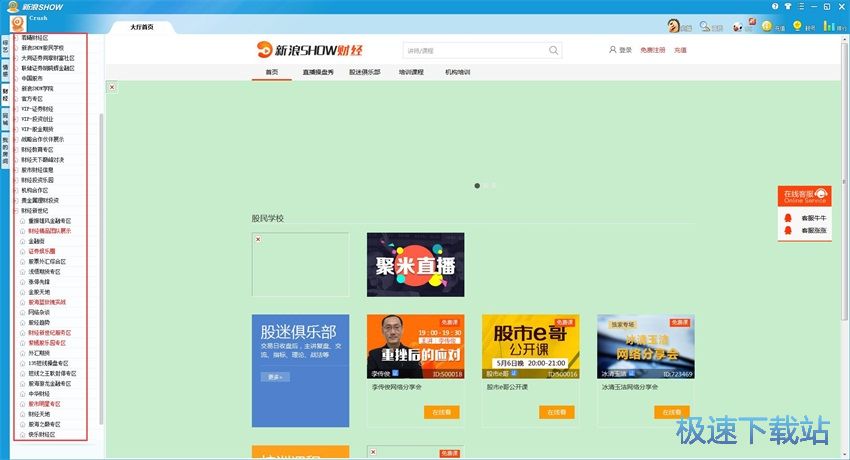Click the yellow star medal icon in toolbar

(797, 25)
